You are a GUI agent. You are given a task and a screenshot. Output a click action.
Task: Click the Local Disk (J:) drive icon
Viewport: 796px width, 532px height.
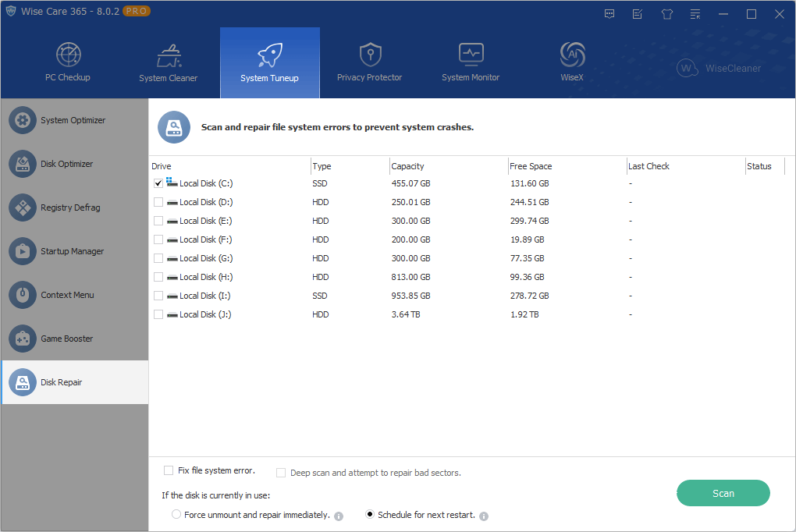pos(172,314)
